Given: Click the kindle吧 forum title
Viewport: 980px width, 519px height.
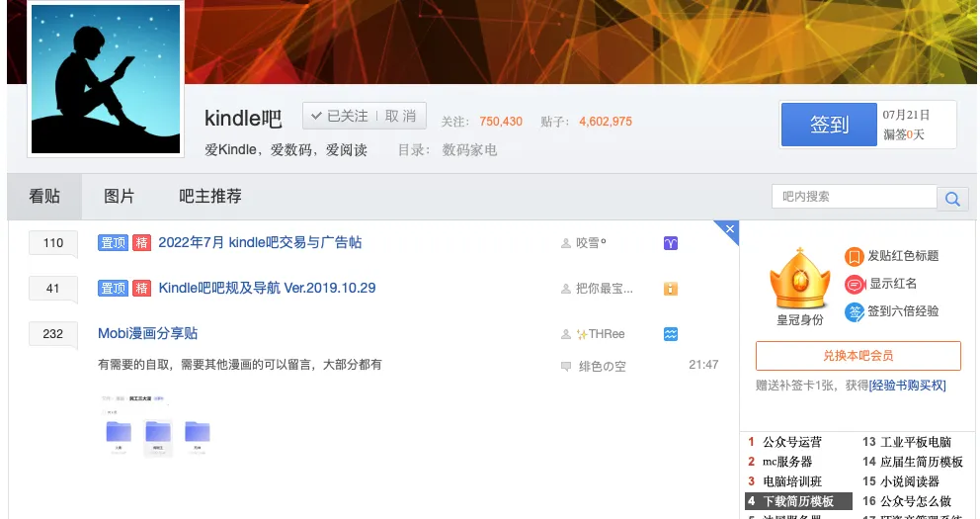Looking at the screenshot, I should pos(243,119).
